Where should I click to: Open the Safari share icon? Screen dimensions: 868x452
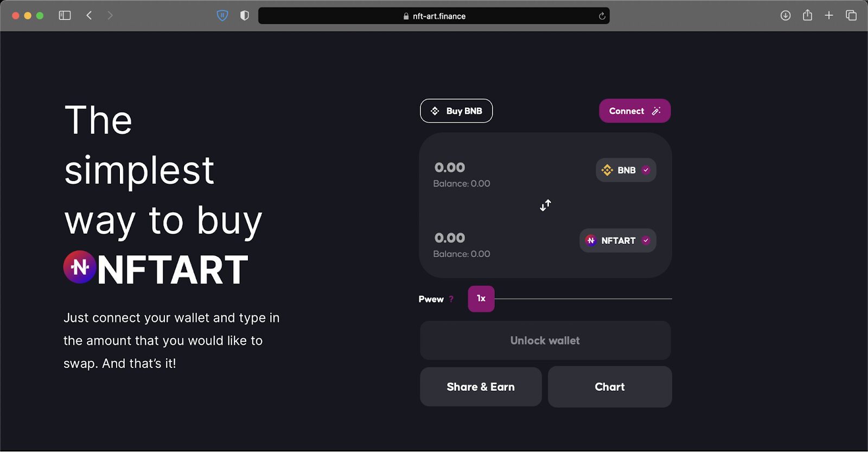pyautogui.click(x=807, y=15)
